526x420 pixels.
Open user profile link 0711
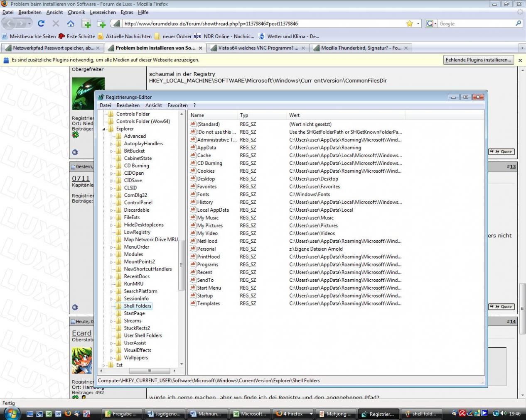click(x=81, y=178)
